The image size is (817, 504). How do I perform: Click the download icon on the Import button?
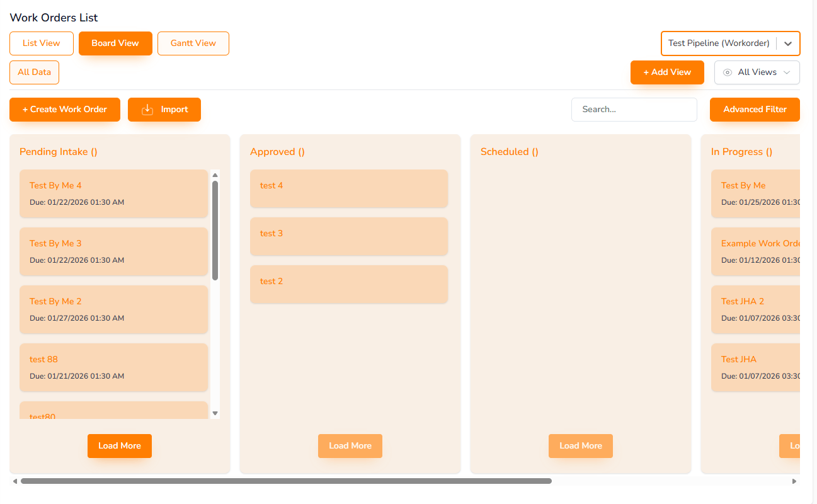[147, 109]
